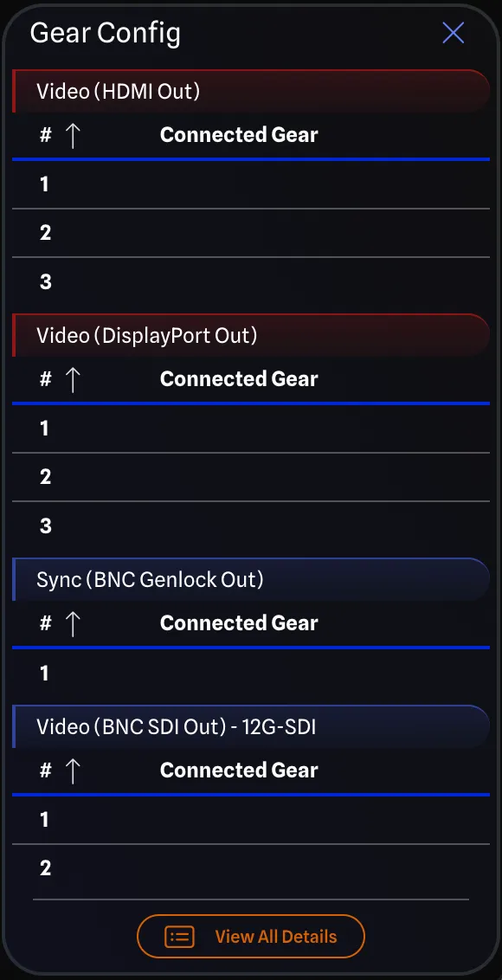
Task: Sort HDMI Out rows using the ascending arrow
Action: pyautogui.click(x=73, y=135)
